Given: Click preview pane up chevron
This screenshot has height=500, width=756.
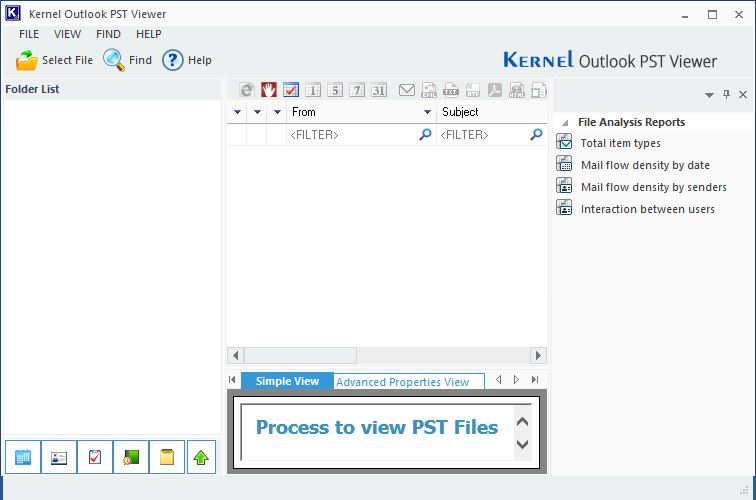Looking at the screenshot, I should (522, 422).
